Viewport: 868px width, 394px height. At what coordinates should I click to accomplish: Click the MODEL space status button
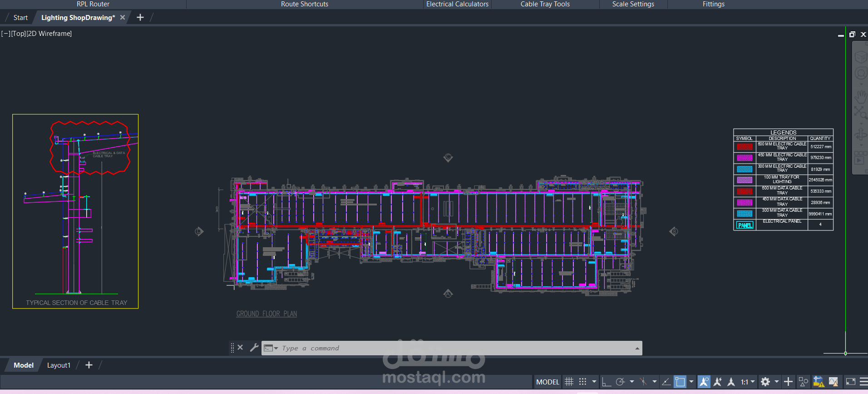coord(548,382)
